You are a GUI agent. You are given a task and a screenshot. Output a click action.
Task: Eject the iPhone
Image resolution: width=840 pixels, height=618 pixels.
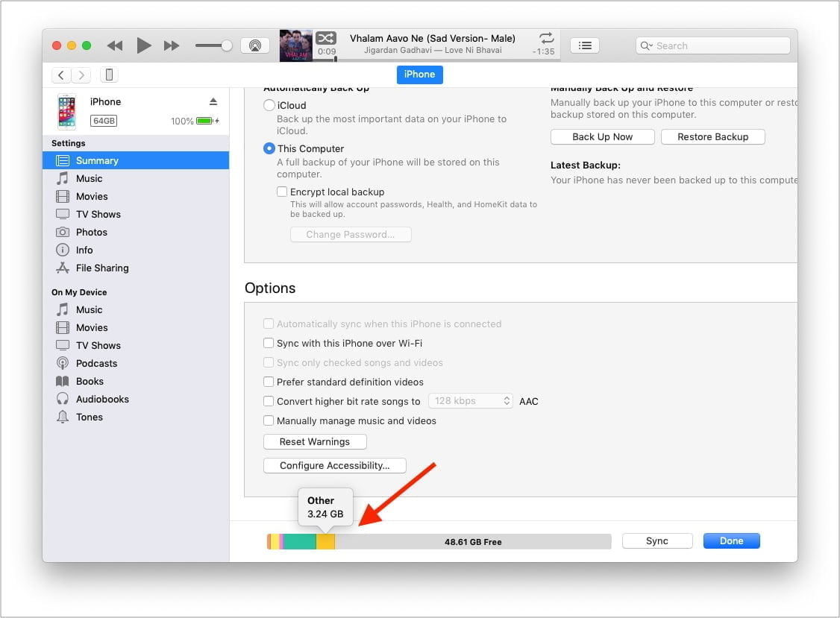[x=213, y=101]
